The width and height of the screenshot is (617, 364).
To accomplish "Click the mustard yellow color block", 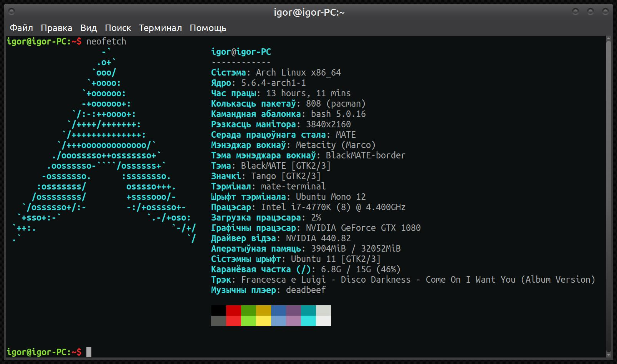I will tap(263, 310).
